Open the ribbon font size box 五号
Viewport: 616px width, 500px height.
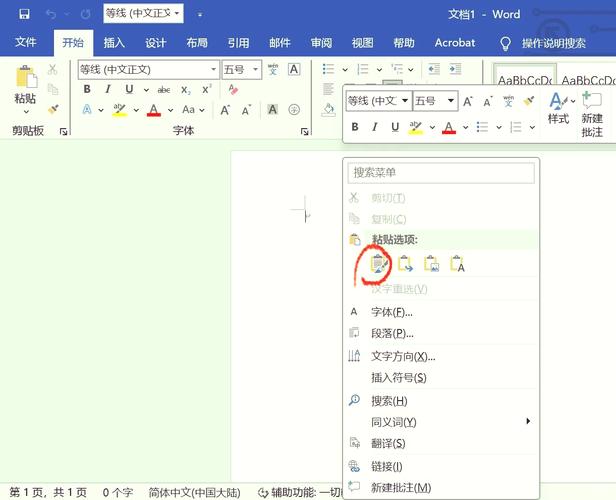[x=242, y=70]
